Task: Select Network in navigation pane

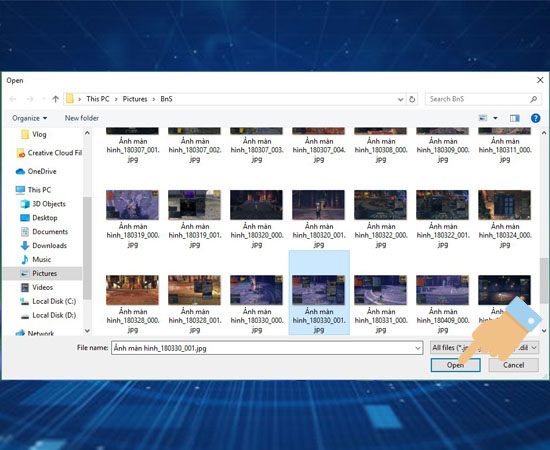Action: coord(35,333)
